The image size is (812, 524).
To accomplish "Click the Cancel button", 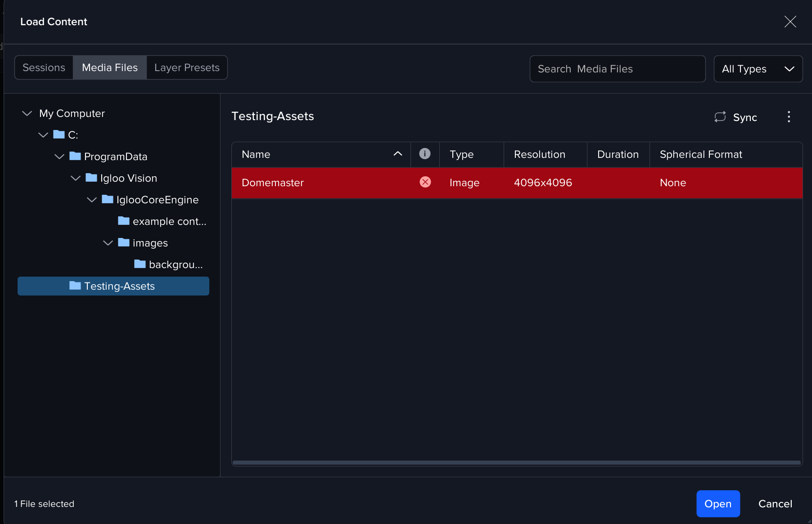I will 775,504.
